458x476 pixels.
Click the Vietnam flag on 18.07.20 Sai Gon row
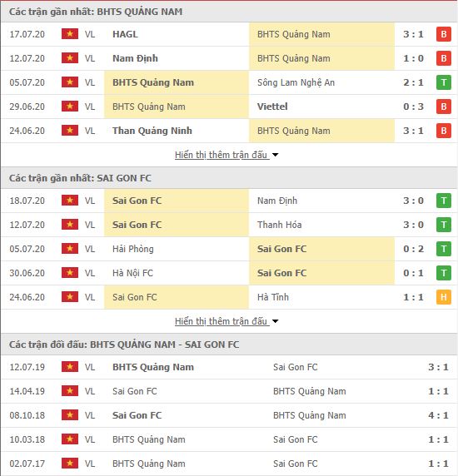coord(70,201)
